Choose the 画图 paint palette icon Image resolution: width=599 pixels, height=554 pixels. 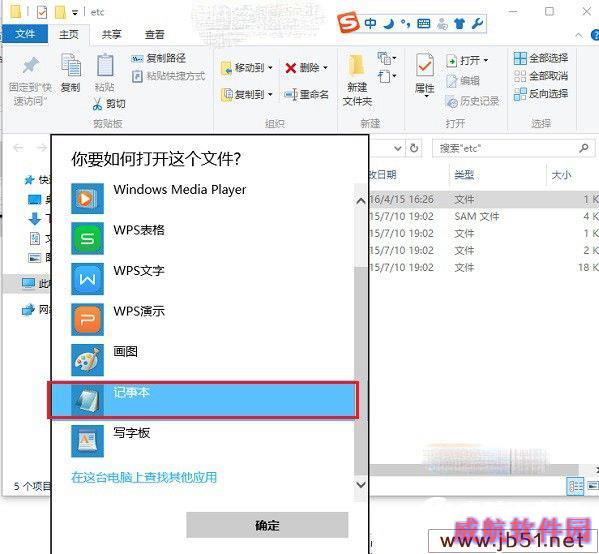tap(87, 360)
